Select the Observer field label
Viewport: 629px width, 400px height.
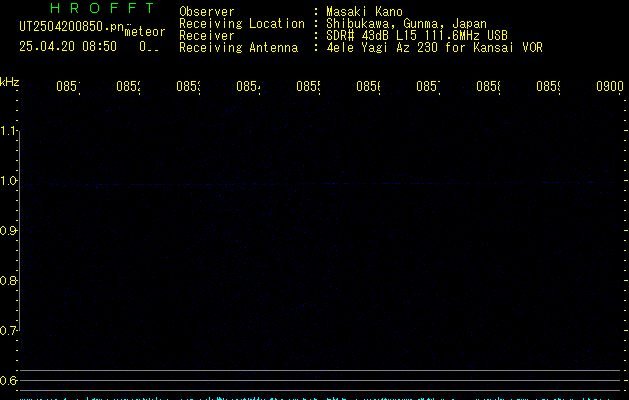[x=207, y=11]
